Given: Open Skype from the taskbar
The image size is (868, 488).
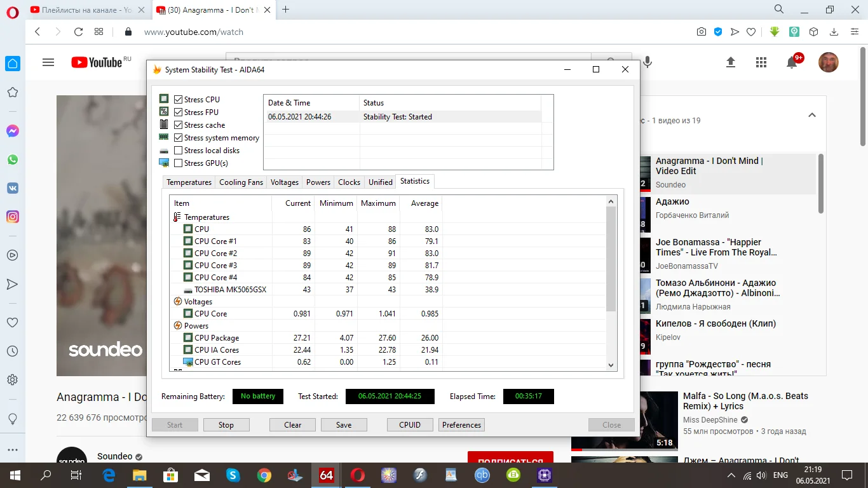Looking at the screenshot, I should 233,475.
